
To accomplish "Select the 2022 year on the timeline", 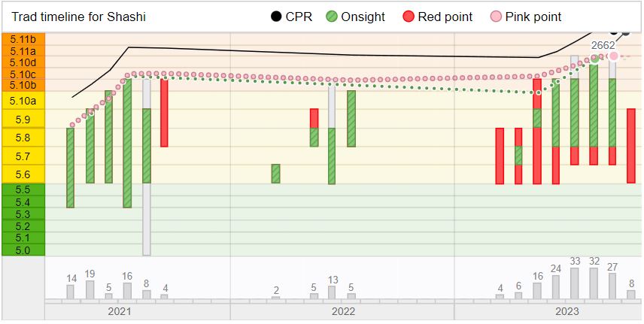I will pos(342,311).
